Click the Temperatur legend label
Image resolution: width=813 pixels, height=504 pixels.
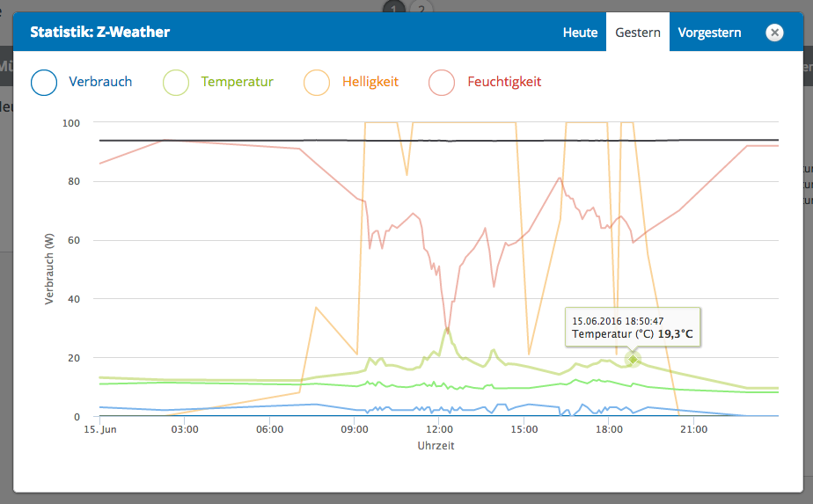tap(237, 82)
